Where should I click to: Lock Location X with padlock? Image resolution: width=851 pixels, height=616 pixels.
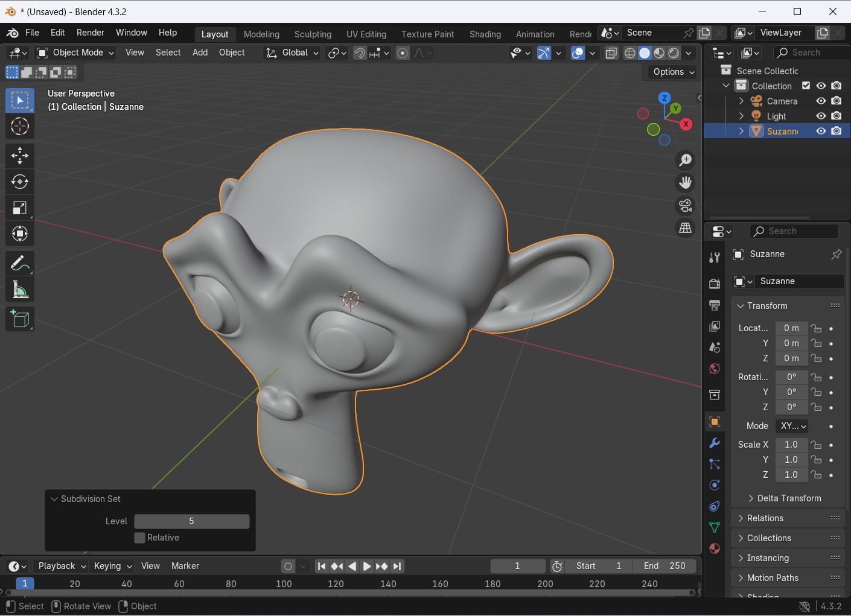coord(816,328)
